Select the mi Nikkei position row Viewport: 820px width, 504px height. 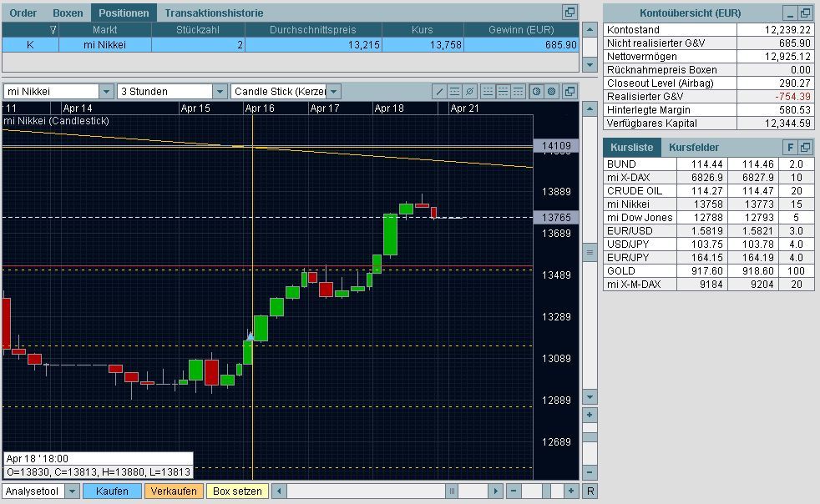click(x=291, y=45)
